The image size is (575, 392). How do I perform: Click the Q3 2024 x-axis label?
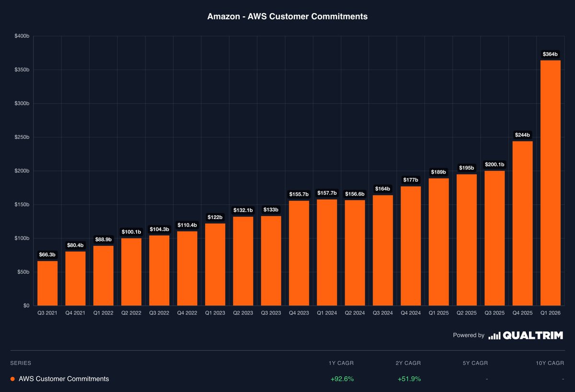(382, 312)
